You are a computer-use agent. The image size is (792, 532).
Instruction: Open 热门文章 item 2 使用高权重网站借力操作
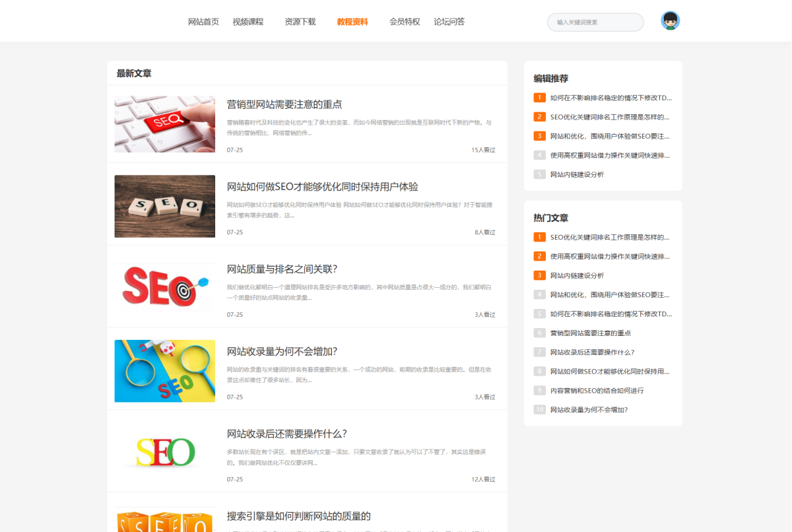click(x=610, y=256)
